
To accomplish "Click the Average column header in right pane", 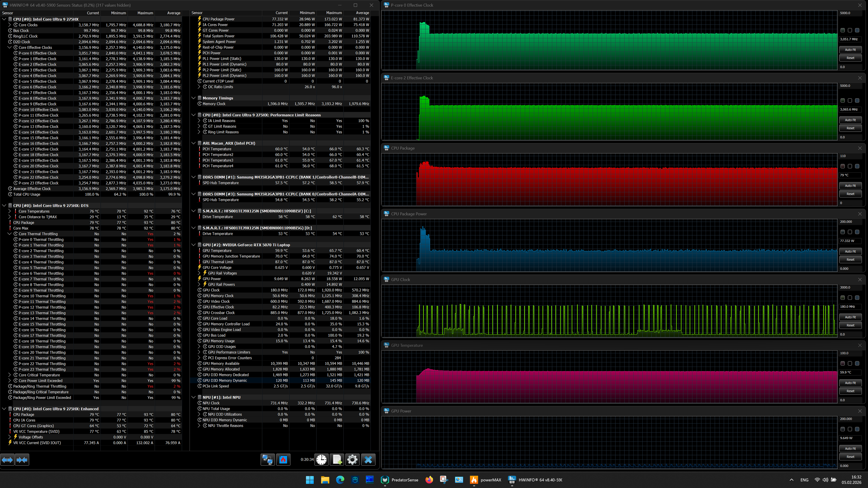I will click(362, 13).
